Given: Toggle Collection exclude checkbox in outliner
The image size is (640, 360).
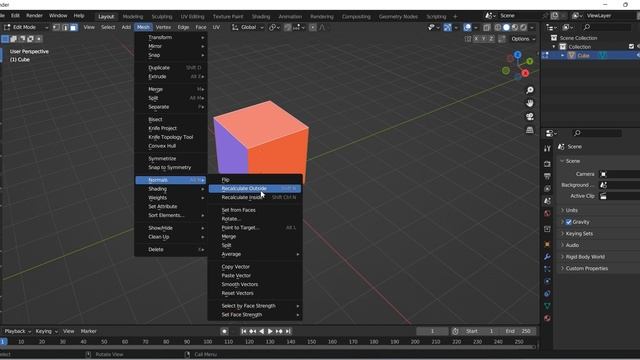Looking at the screenshot, I should 631,47.
